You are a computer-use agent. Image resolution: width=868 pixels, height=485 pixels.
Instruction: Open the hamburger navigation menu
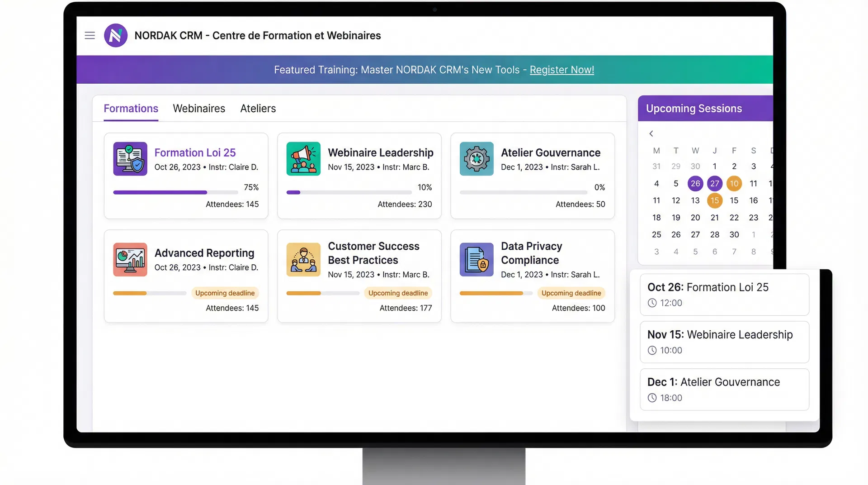(x=90, y=35)
